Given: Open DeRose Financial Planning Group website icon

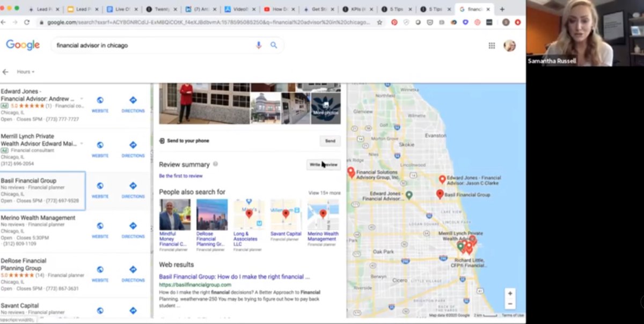Looking at the screenshot, I should 100,274.
